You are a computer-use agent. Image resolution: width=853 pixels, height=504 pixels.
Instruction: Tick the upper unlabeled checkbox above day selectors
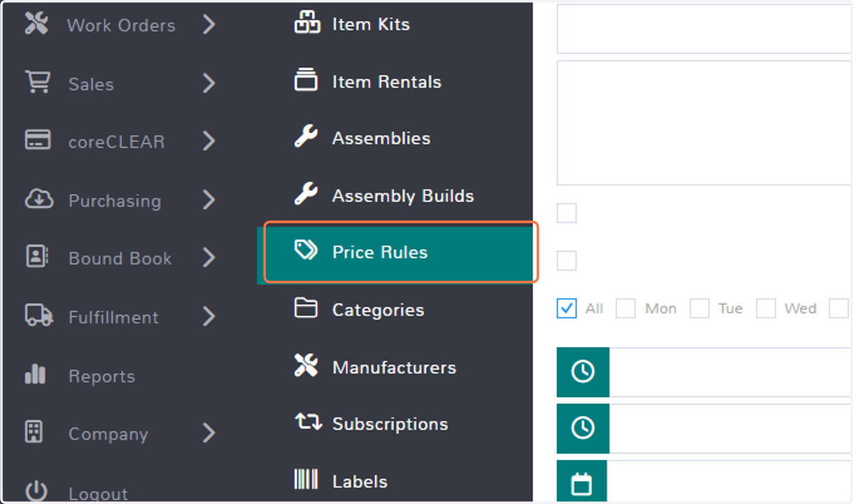click(567, 213)
